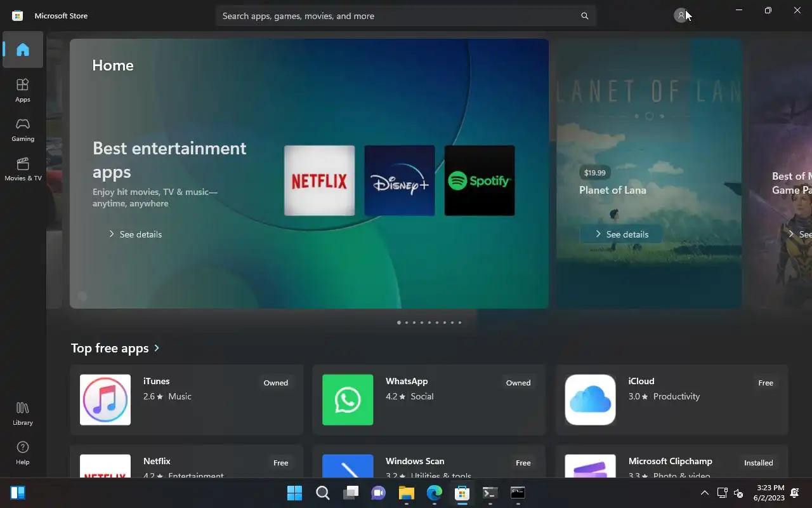Open the Microsoft Clipchamp app icon
The image size is (812, 508).
pyautogui.click(x=591, y=466)
